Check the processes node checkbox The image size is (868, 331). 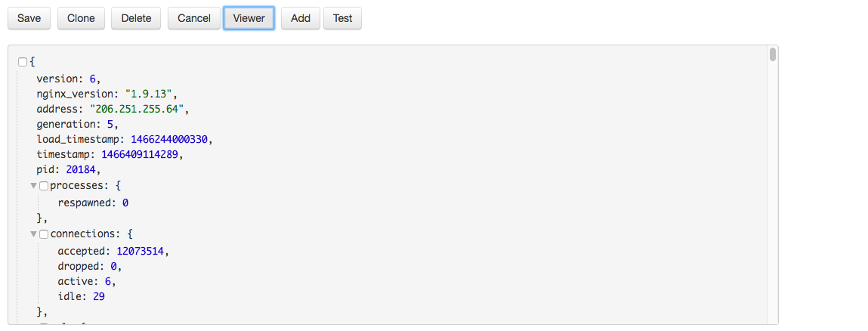tap(44, 187)
